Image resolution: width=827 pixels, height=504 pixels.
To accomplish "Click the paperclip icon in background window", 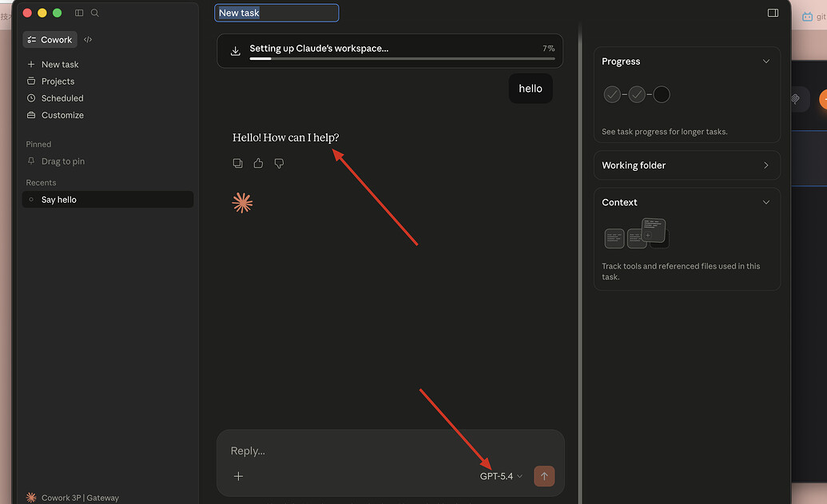I will 795,98.
